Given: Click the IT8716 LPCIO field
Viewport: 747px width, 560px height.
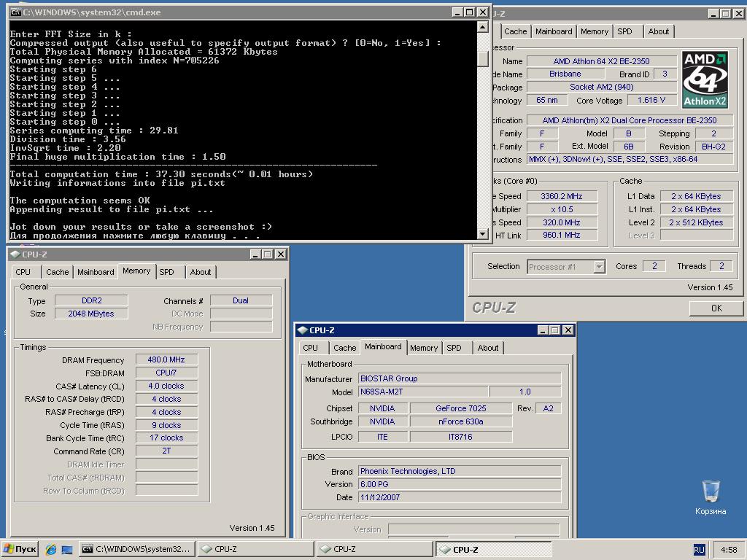Looking at the screenshot, I should [461, 437].
